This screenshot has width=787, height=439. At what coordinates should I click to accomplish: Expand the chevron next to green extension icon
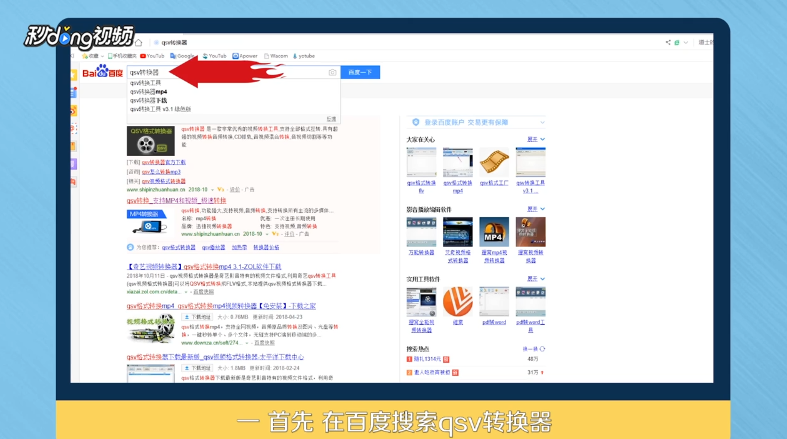(686, 42)
